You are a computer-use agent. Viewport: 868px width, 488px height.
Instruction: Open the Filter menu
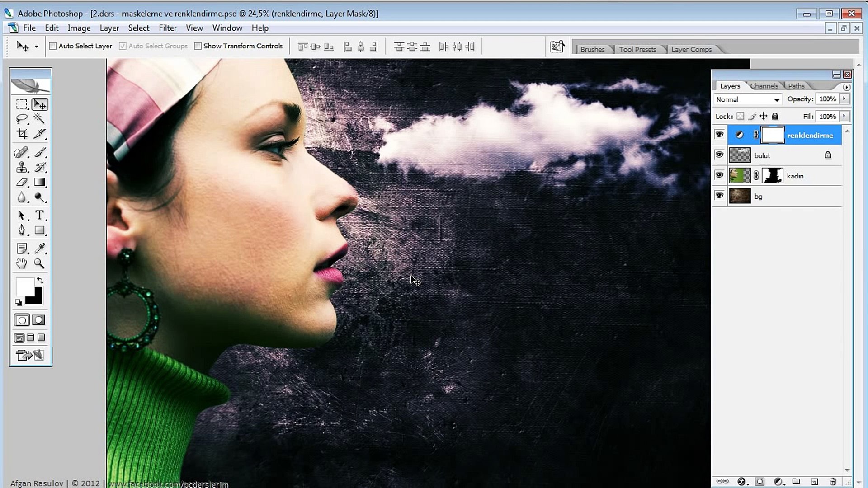pos(167,28)
